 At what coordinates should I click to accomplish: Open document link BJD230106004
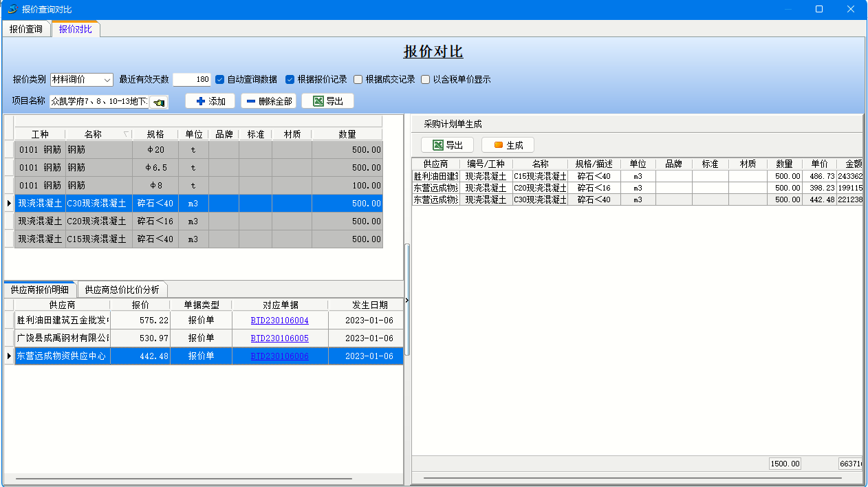pos(279,321)
